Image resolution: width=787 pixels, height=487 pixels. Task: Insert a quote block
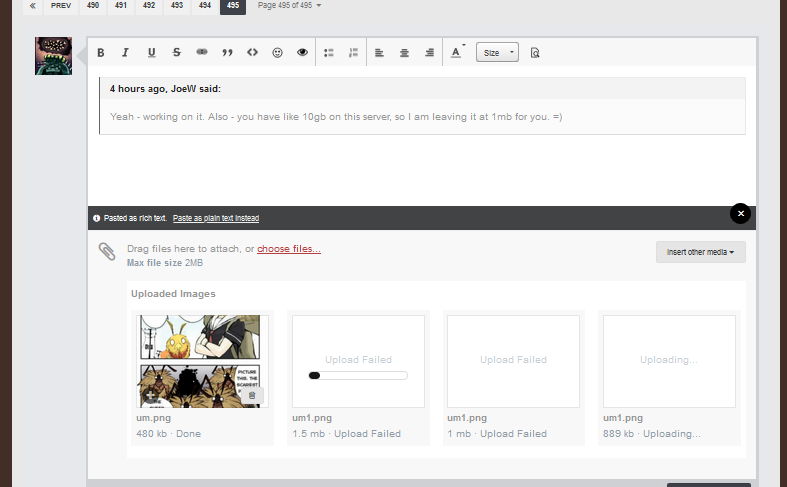click(x=227, y=52)
